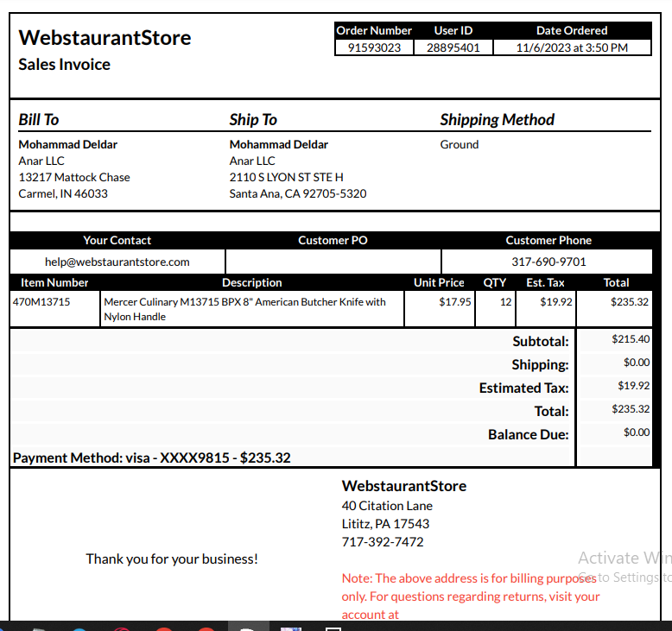
Task: Click Anar LLC under Ship To
Action: tap(252, 161)
